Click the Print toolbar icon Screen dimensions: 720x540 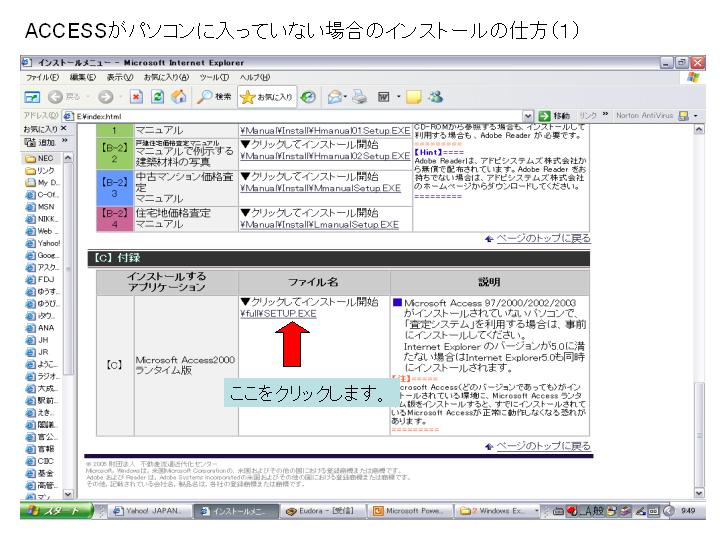(360, 97)
